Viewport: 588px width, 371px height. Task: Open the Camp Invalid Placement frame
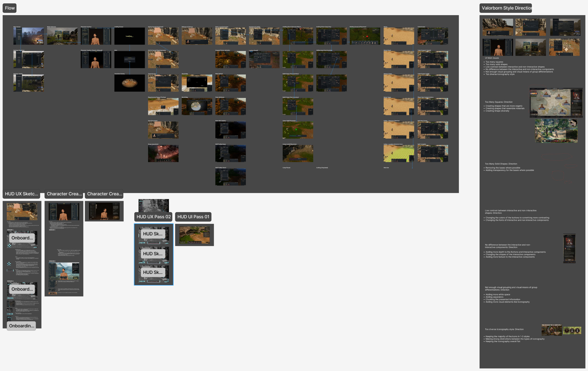[298, 153]
